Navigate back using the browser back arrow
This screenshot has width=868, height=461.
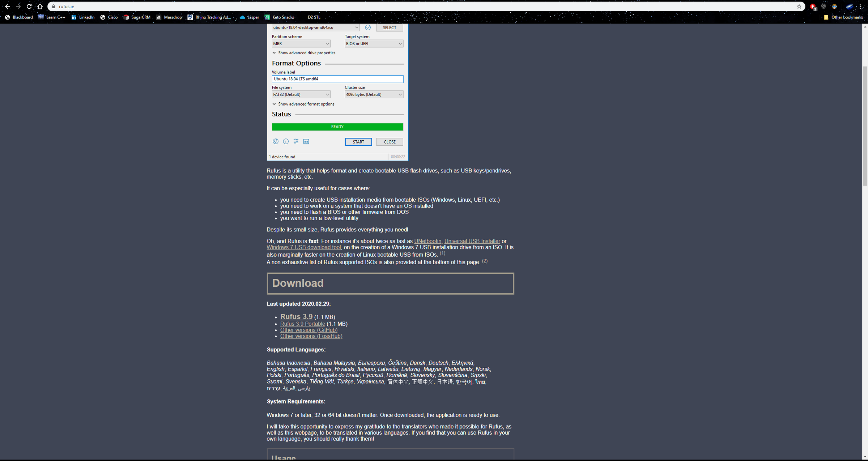click(x=8, y=6)
